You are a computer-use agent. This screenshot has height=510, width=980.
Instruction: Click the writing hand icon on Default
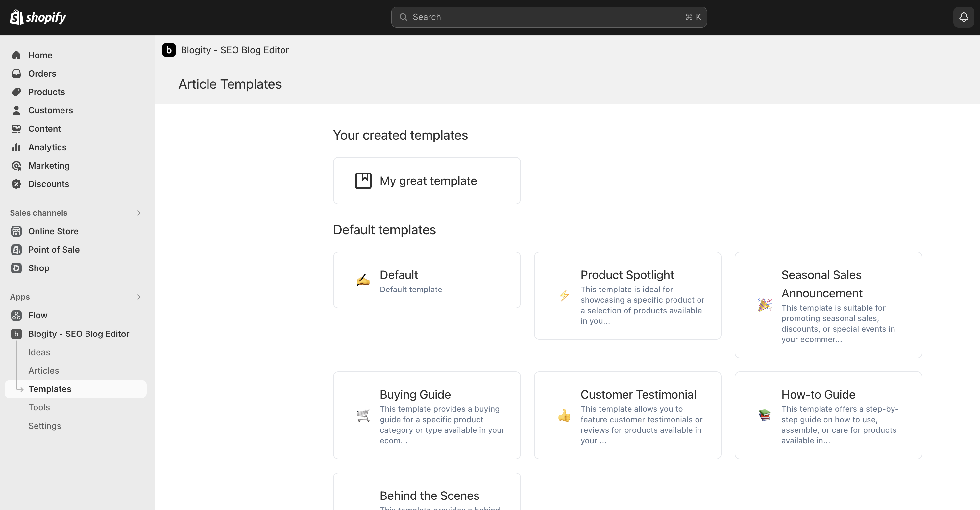(x=363, y=280)
